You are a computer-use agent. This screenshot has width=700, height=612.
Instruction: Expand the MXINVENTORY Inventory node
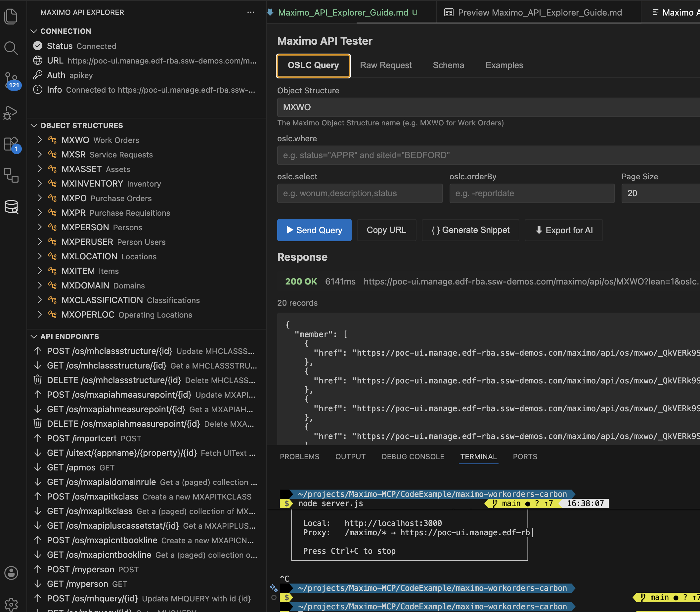[40, 183]
